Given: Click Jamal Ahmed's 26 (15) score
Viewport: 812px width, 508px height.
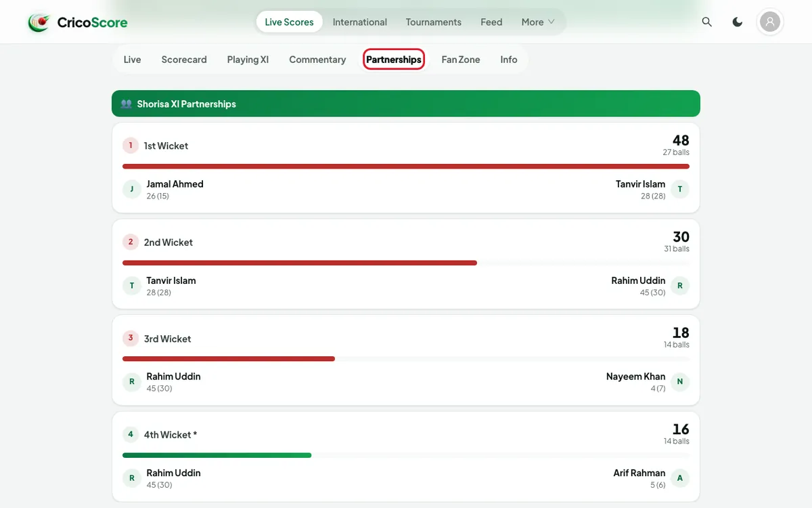Looking at the screenshot, I should point(158,196).
